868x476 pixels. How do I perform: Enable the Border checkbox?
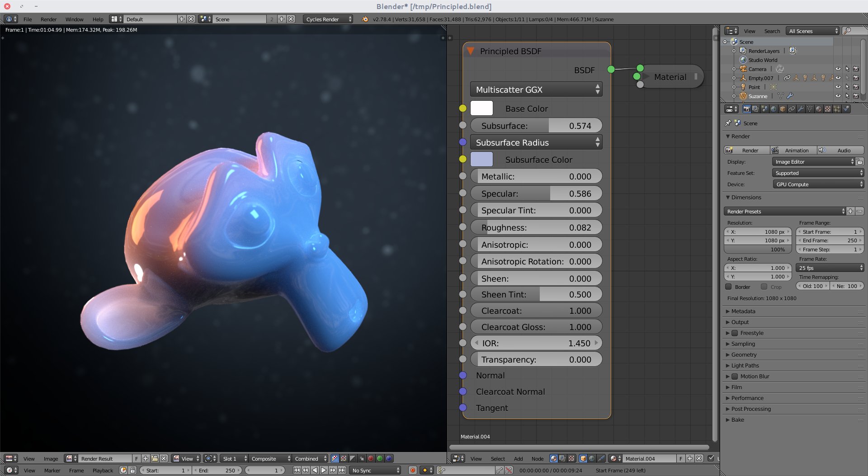click(x=728, y=287)
